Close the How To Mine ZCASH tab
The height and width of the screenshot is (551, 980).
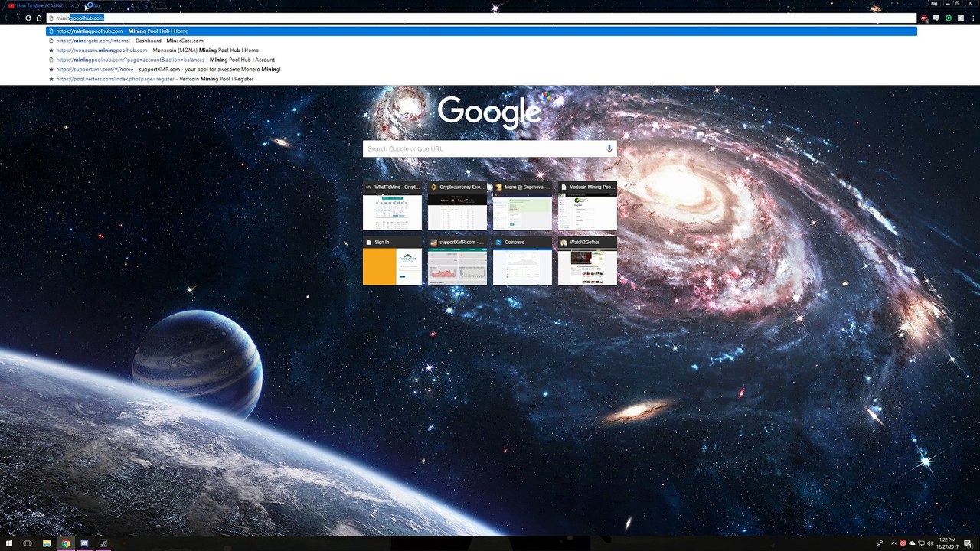pos(71,5)
